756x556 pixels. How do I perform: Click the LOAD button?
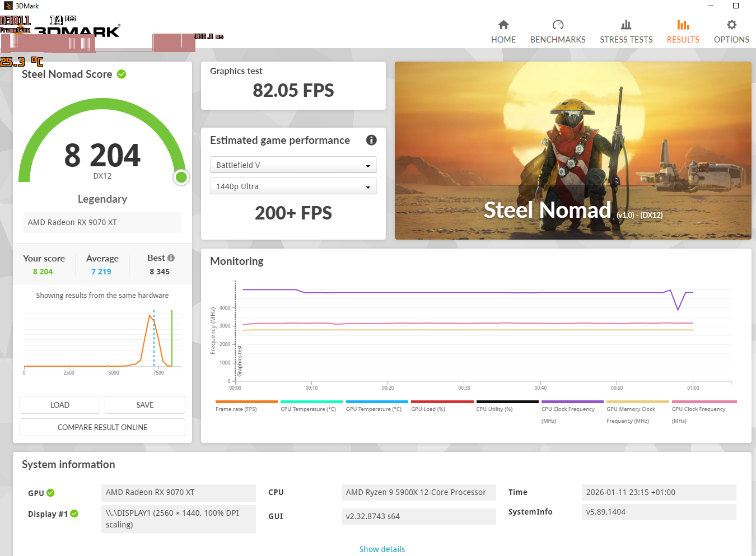click(x=60, y=405)
